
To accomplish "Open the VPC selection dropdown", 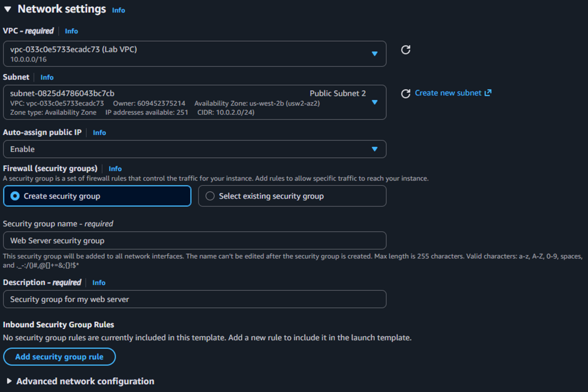I will (x=375, y=54).
